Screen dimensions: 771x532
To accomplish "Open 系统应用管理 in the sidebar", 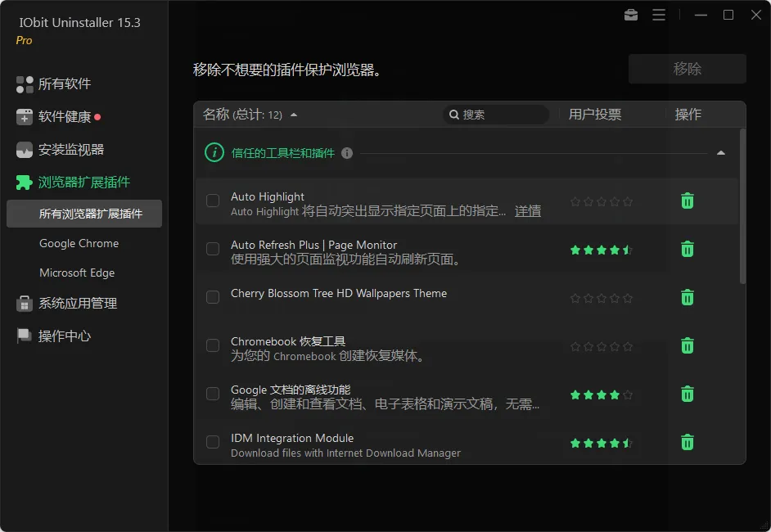I will tap(78, 304).
